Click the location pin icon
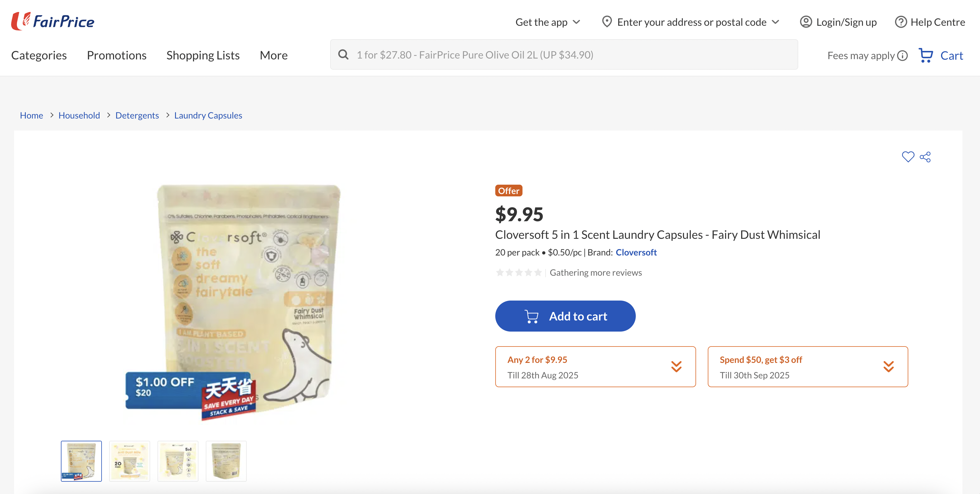The width and height of the screenshot is (980, 494). pyautogui.click(x=607, y=22)
